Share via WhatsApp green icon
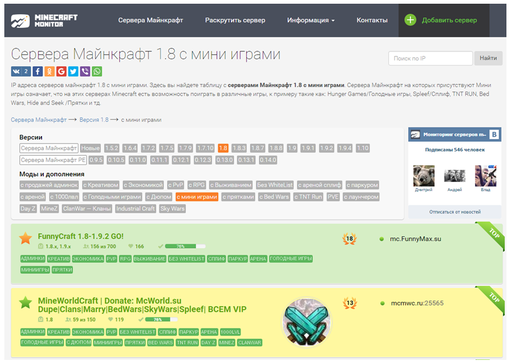The height and width of the screenshot is (363, 512). pos(97,71)
